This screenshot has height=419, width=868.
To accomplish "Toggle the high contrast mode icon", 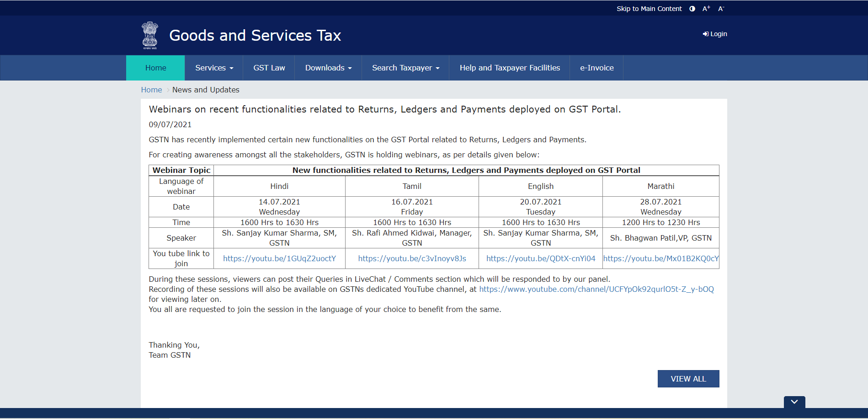I will [692, 9].
